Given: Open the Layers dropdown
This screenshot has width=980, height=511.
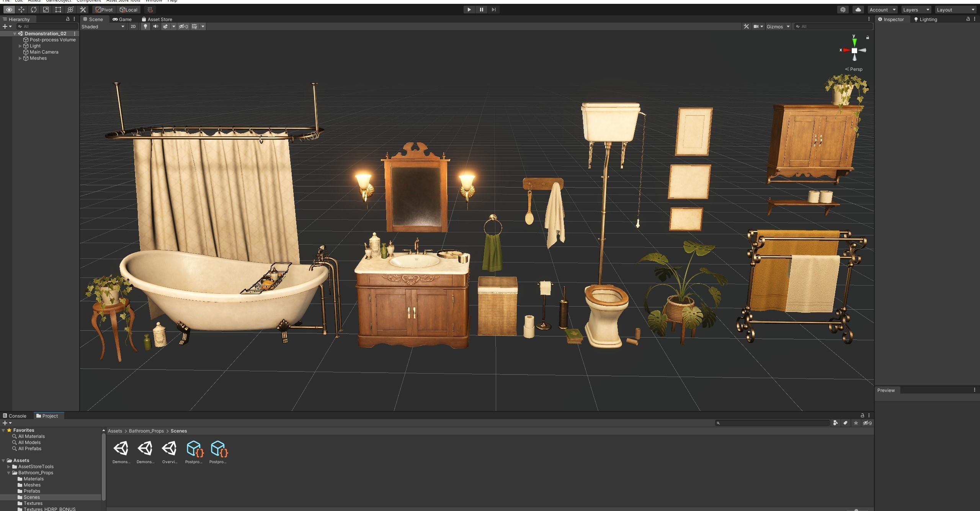Looking at the screenshot, I should (916, 10).
